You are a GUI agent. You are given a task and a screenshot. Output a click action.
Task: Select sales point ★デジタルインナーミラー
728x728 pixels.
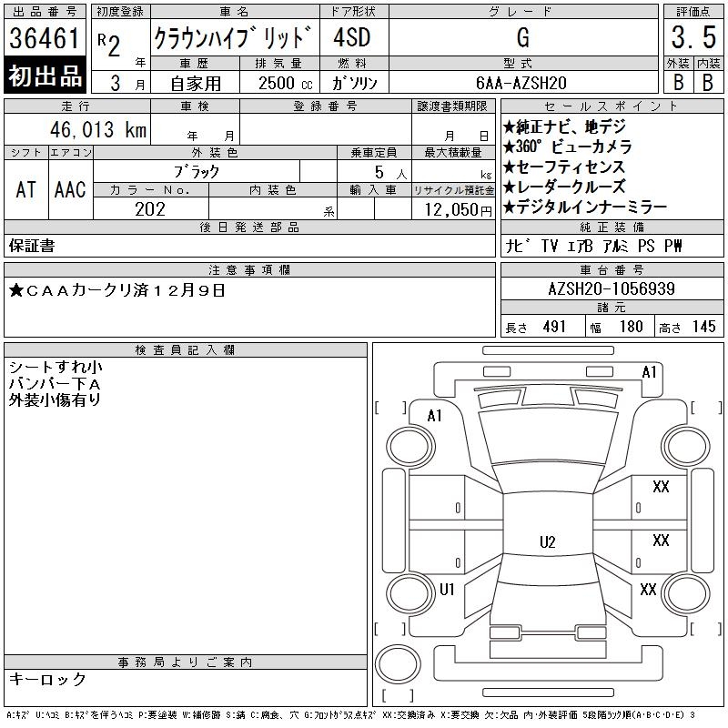(585, 207)
